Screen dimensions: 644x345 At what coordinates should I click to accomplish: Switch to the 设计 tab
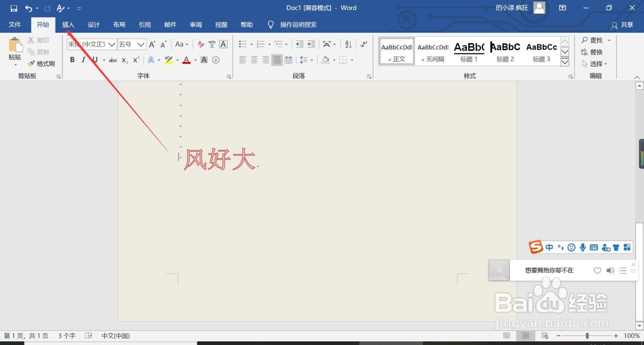(93, 24)
